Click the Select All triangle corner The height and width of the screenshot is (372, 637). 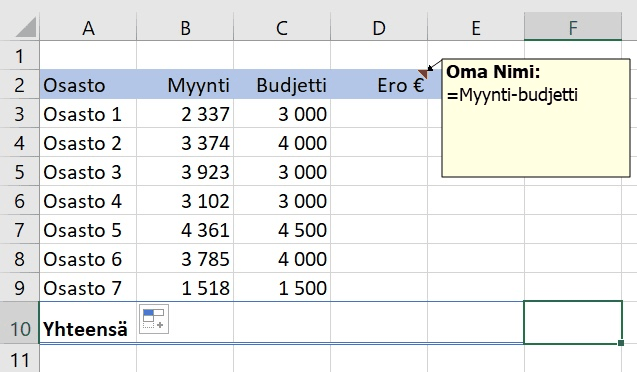(25, 27)
